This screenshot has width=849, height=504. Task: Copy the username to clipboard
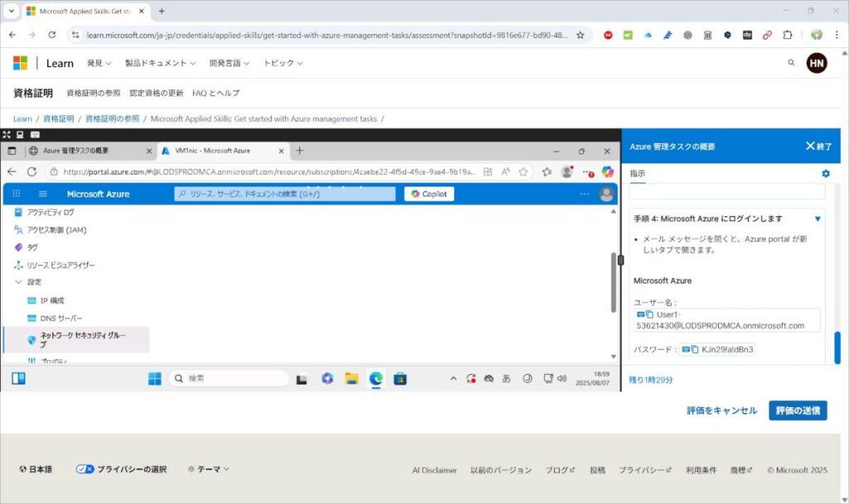point(649,314)
